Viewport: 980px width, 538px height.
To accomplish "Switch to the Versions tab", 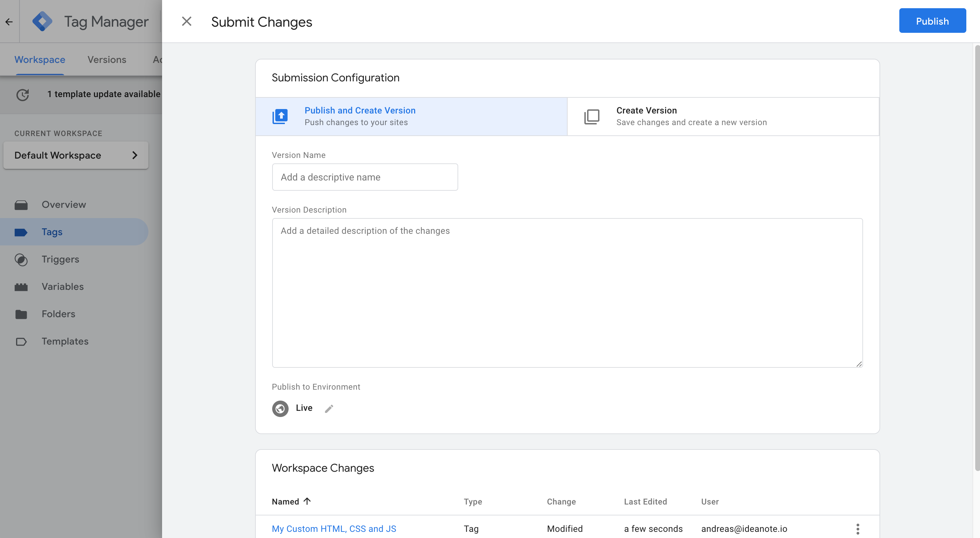I will pyautogui.click(x=107, y=60).
